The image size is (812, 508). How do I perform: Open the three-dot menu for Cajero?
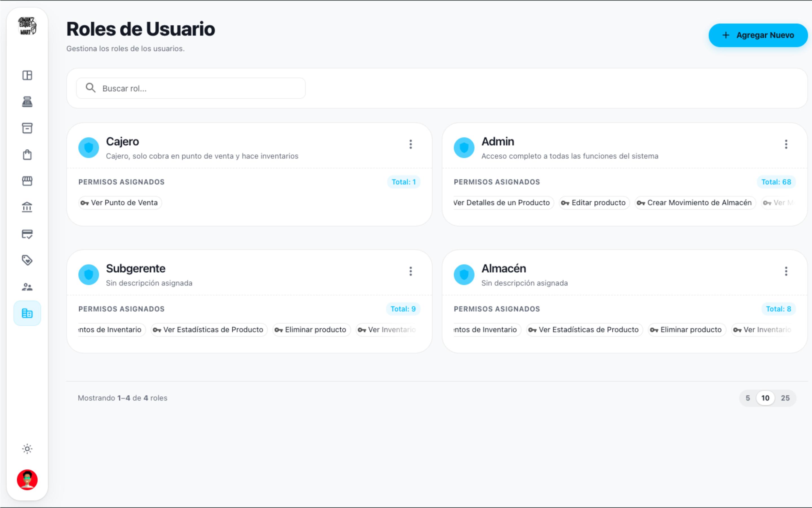411,144
